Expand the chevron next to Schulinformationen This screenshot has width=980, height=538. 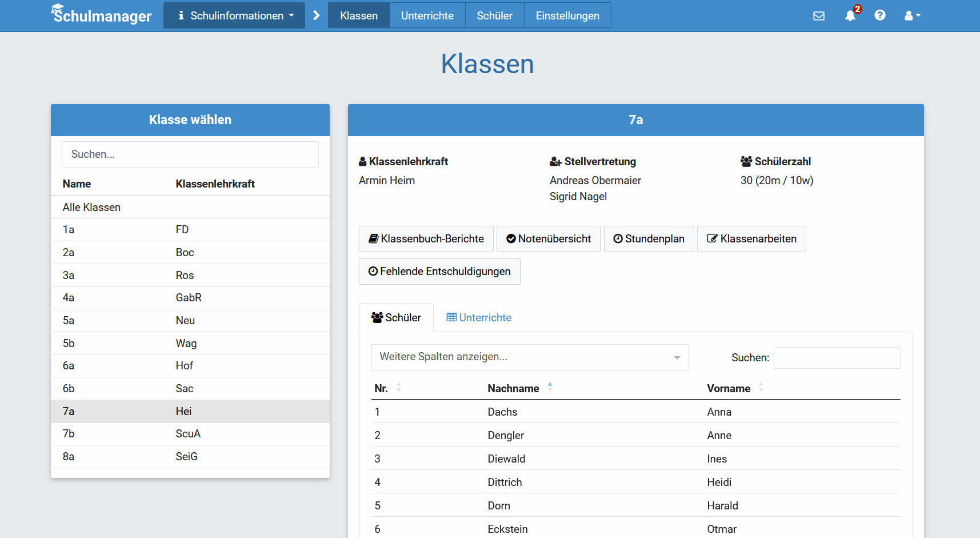317,15
